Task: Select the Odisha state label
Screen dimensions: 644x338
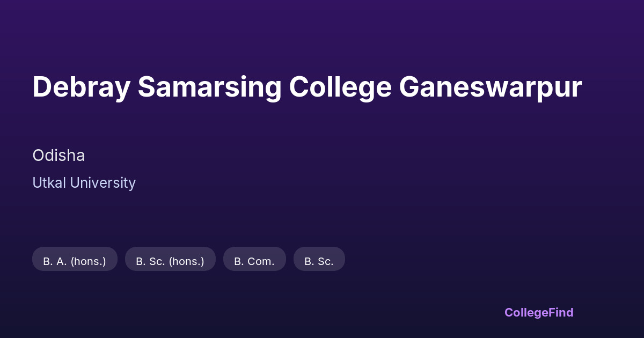Action: (58, 156)
